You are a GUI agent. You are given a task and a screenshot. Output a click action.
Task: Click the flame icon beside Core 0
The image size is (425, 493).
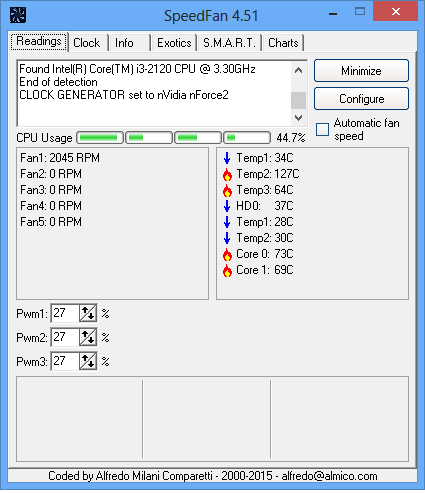coord(227,254)
